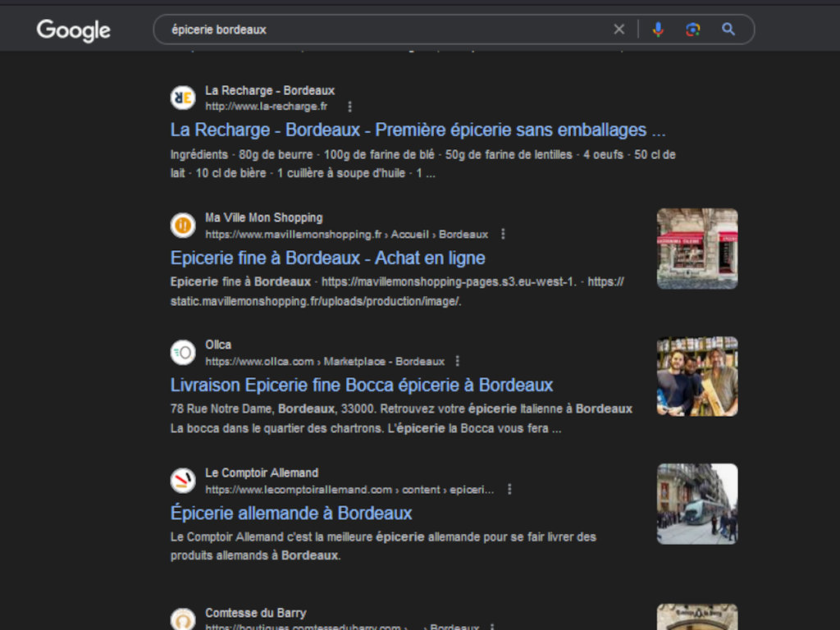Screen dimensions: 840x630
Task: Click the snippet about meilleure épicerie allemande
Action: [383, 546]
